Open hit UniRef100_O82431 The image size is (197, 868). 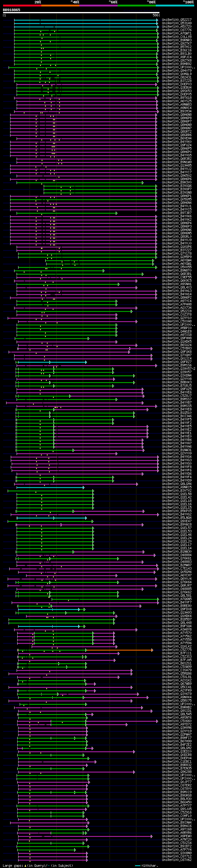click(x=176, y=78)
